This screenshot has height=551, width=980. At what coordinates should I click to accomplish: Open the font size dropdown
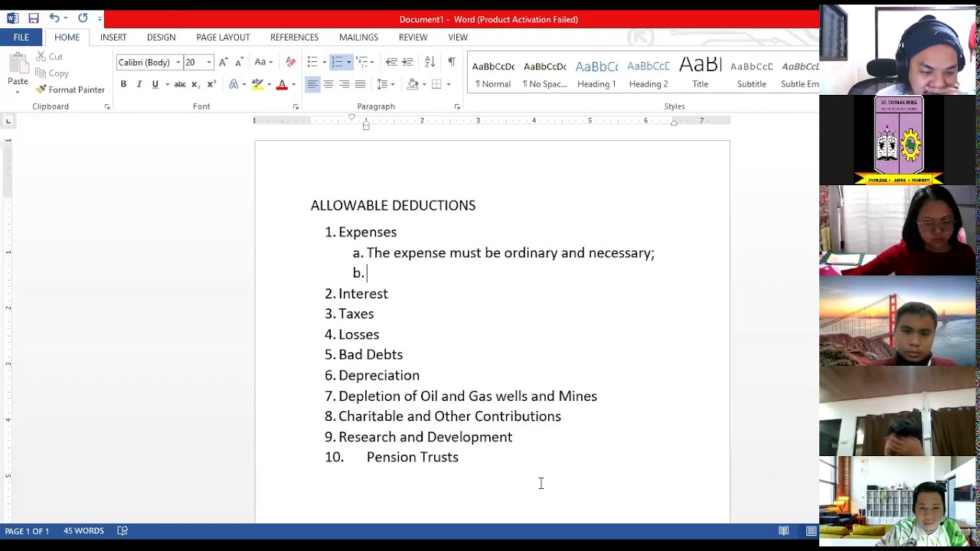(209, 63)
